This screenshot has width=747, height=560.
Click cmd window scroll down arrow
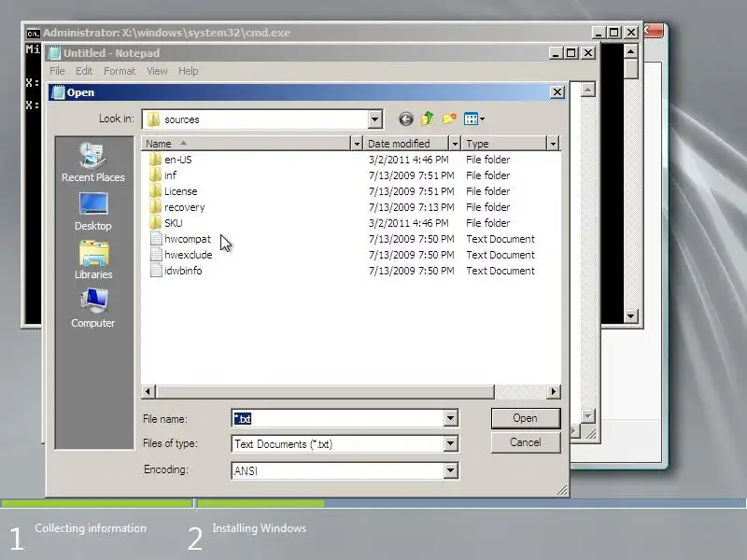(631, 315)
